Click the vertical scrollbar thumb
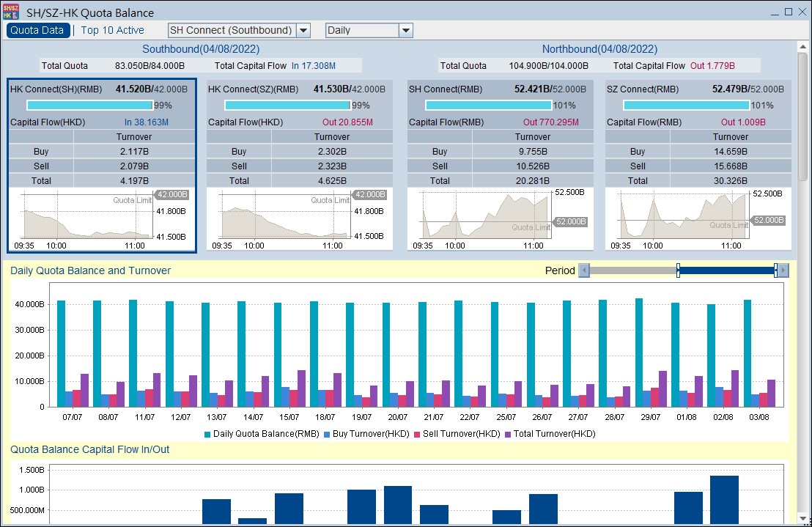 click(x=802, y=117)
